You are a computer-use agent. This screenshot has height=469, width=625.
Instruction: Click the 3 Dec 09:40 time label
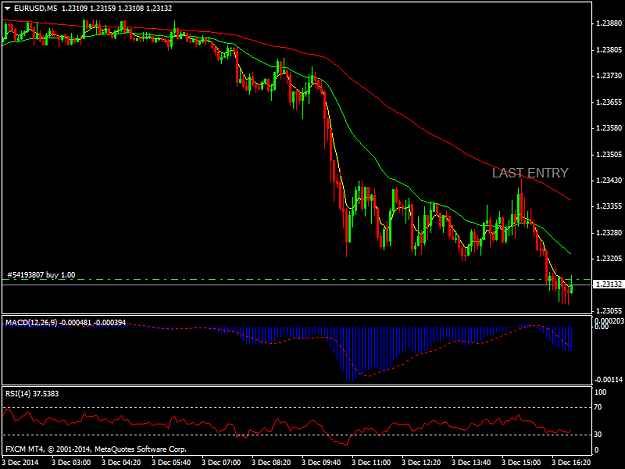tap(321, 463)
